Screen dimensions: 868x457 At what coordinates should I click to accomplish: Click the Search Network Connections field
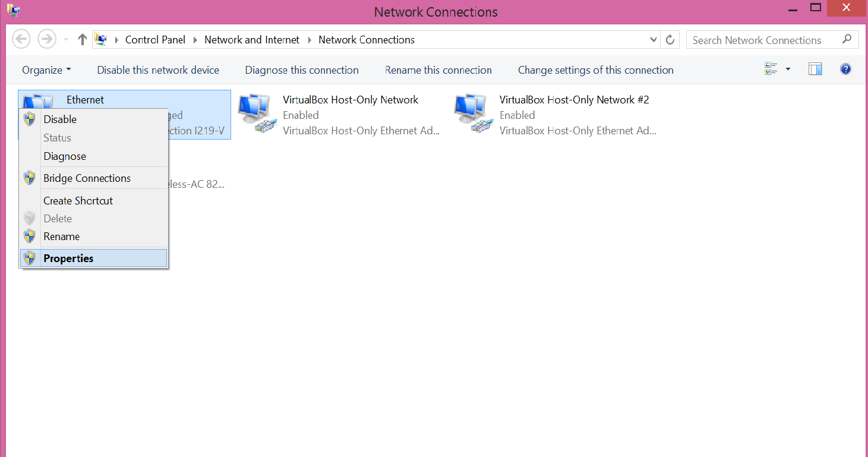click(x=763, y=40)
